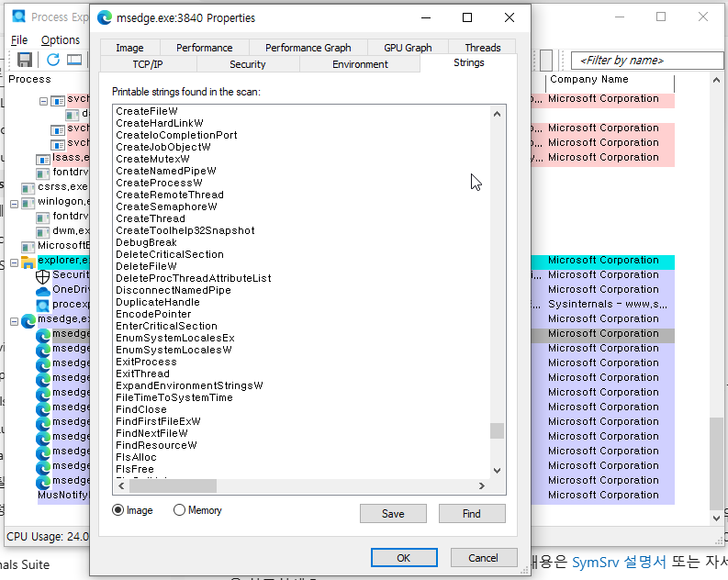Image resolution: width=728 pixels, height=580 pixels.
Task: Select the FindResourceW string
Action: click(156, 445)
